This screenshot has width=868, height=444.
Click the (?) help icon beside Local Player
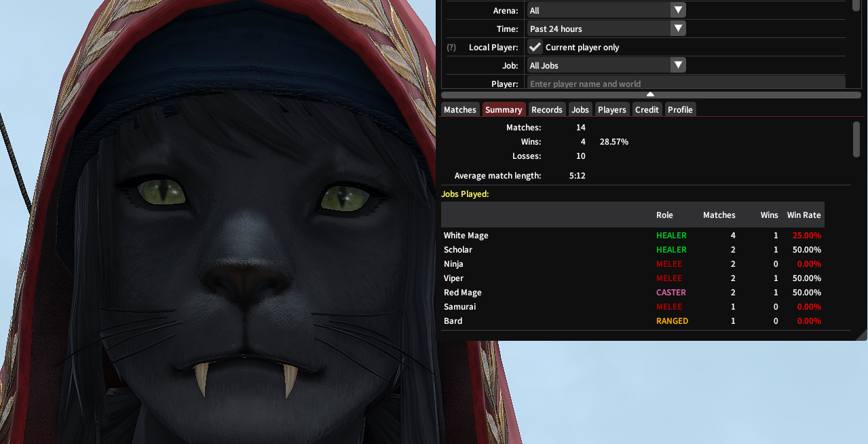tap(451, 48)
